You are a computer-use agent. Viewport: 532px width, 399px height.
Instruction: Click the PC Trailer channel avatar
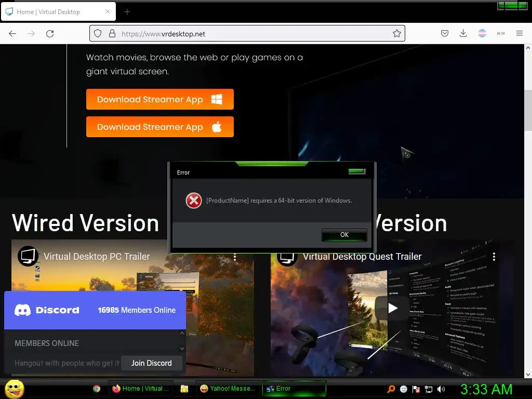click(28, 256)
